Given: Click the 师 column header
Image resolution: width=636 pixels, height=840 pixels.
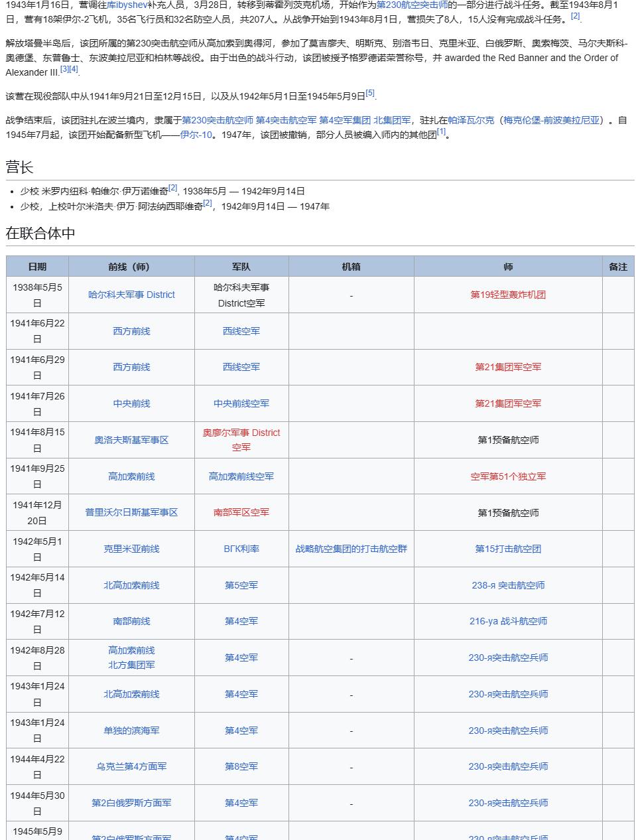Looking at the screenshot, I should (508, 267).
